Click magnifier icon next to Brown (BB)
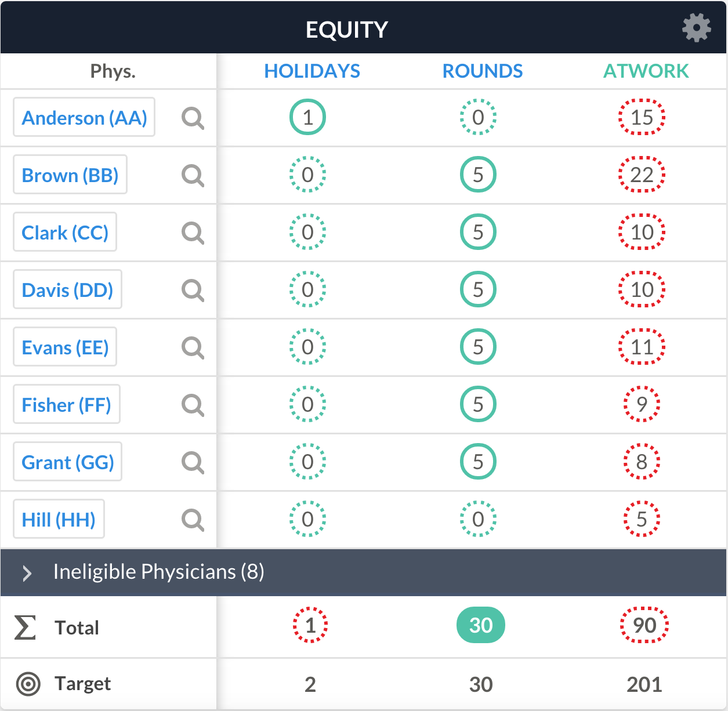 click(193, 175)
